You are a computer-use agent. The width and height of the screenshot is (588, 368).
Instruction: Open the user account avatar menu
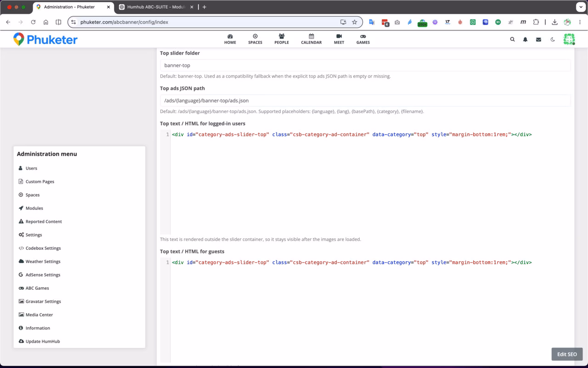coord(569,39)
